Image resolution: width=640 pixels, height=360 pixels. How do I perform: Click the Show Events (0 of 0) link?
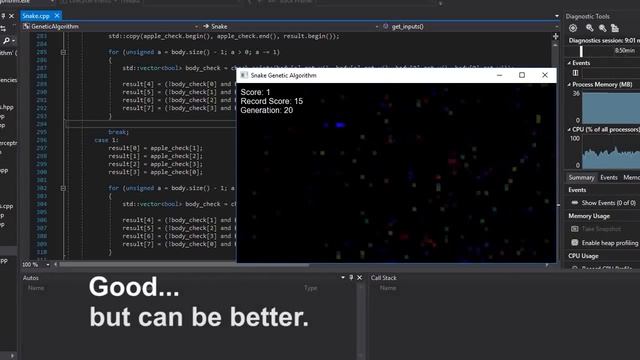click(x=609, y=203)
